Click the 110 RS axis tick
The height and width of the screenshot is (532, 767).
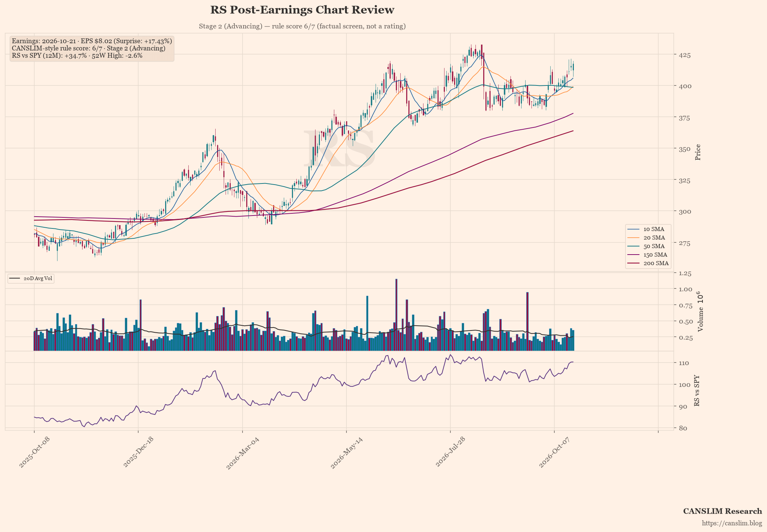pos(684,363)
